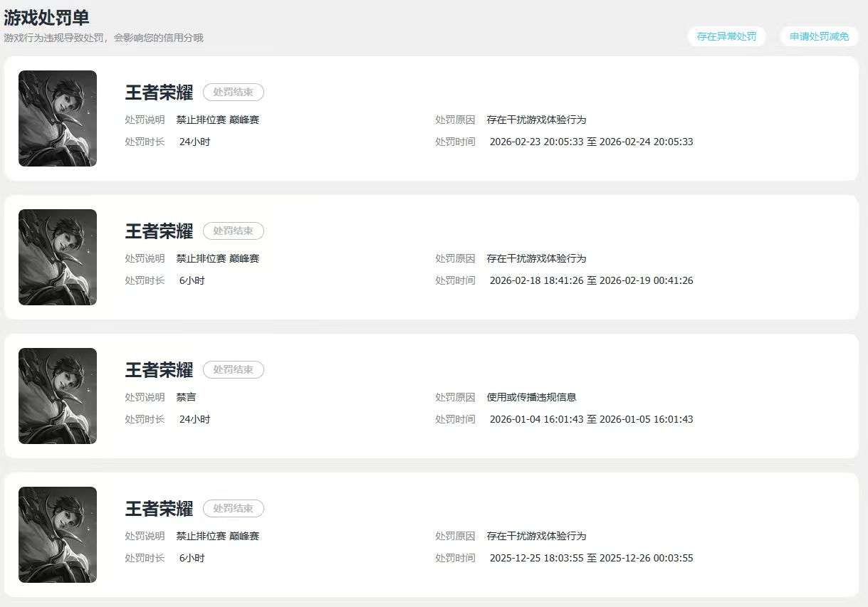Click 禁止排位赛 巅峰赛 on the 2026-02-23 card
The width and height of the screenshot is (868, 607).
(x=218, y=120)
